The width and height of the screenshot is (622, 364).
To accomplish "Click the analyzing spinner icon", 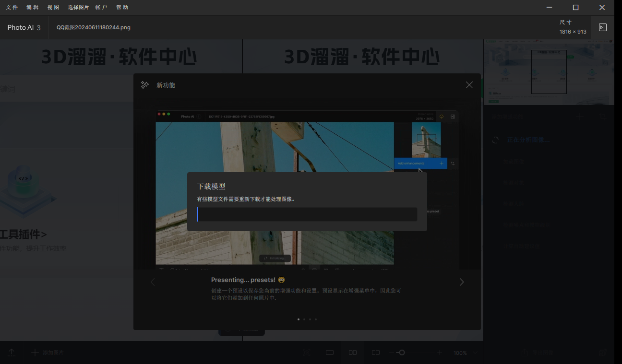I will [x=495, y=140].
